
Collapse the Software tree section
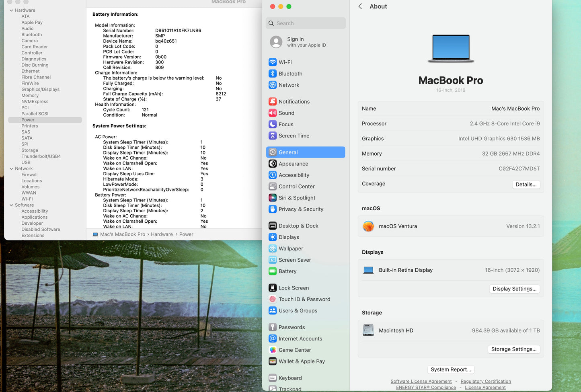pos(11,205)
